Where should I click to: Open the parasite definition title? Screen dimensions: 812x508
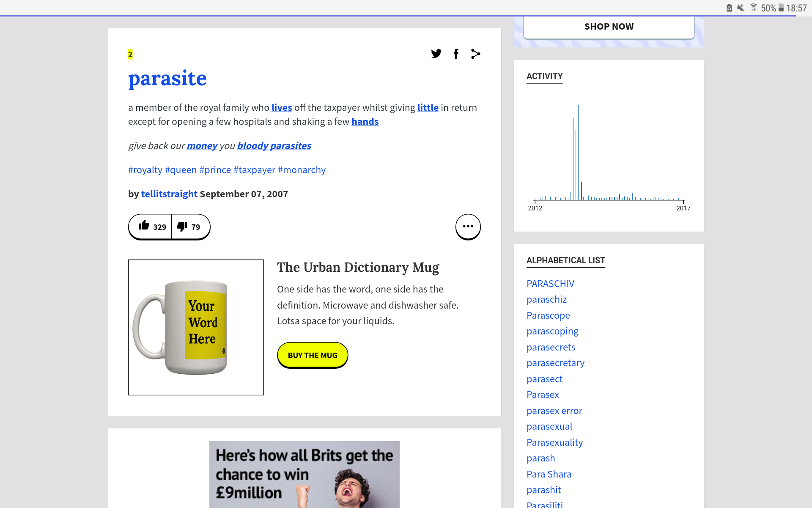pyautogui.click(x=167, y=78)
